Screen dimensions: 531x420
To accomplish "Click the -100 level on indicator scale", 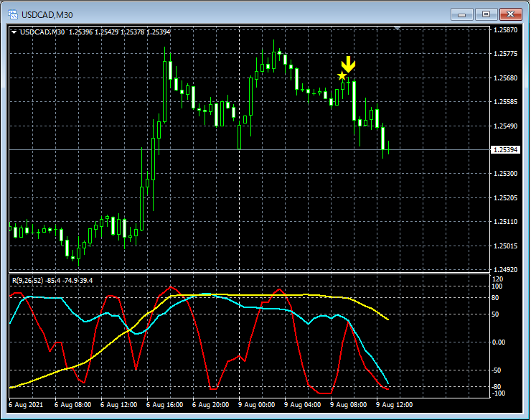I will pos(498,393).
